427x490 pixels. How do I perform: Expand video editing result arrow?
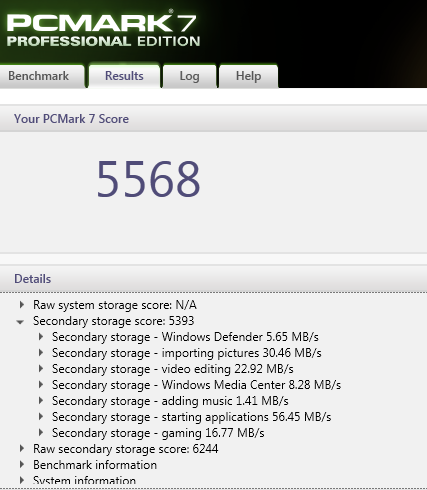click(41, 369)
